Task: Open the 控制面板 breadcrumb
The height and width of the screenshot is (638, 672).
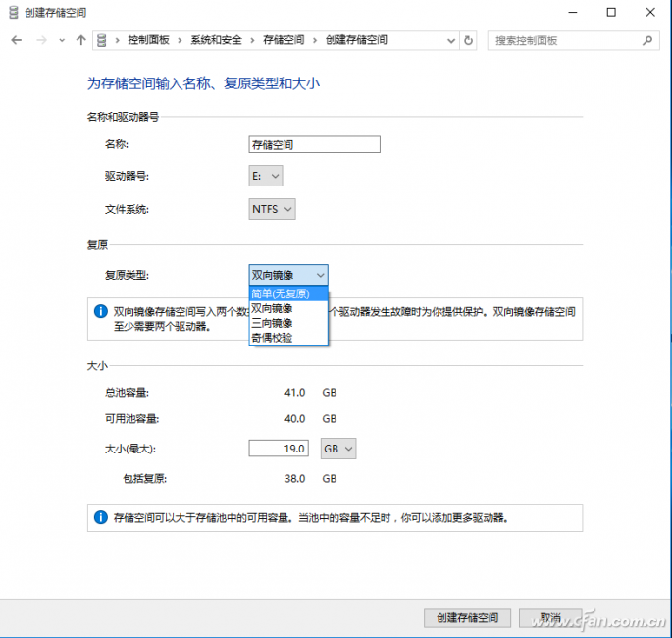Action: [x=148, y=40]
